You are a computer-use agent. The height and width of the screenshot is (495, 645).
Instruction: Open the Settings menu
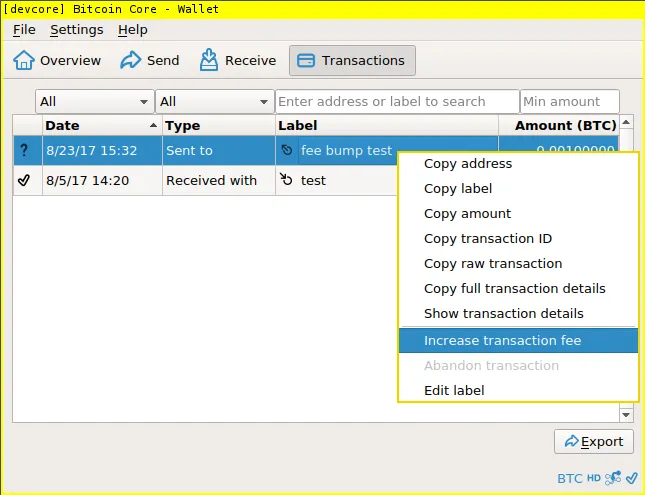click(77, 30)
